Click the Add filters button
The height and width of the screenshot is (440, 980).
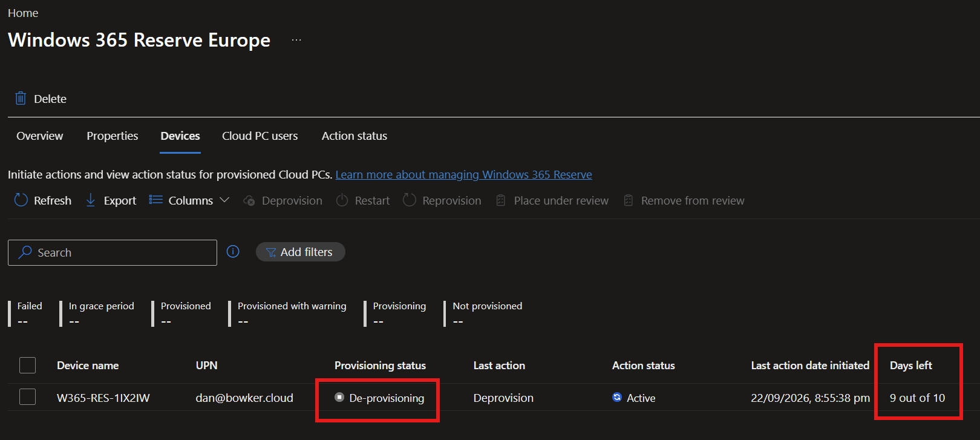301,252
